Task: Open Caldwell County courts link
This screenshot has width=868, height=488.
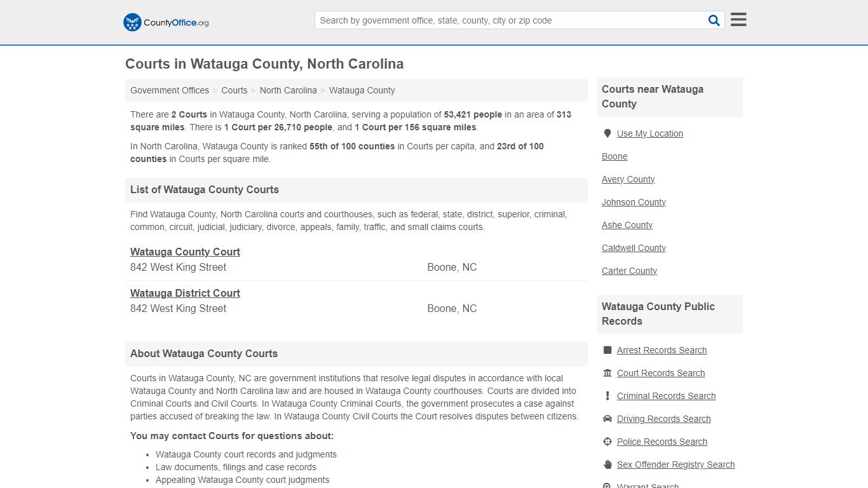Action: pyautogui.click(x=634, y=248)
